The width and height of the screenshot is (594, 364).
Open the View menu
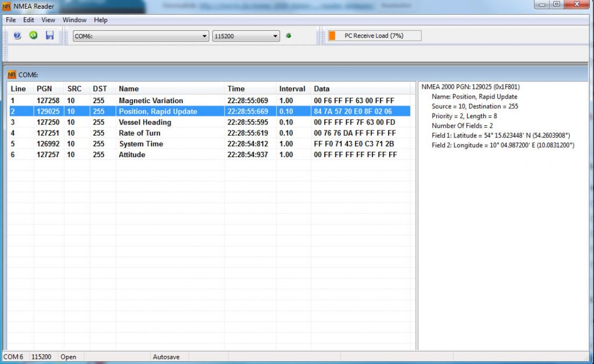(x=48, y=20)
